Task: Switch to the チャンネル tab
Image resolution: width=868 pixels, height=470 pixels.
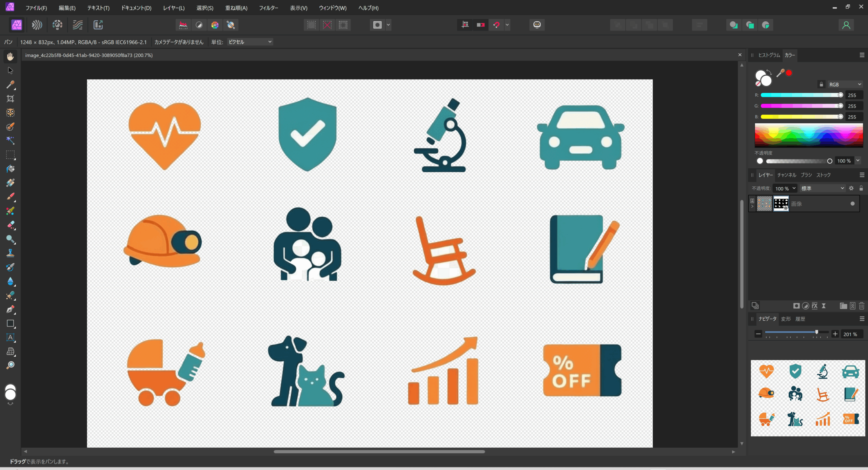Action: [786, 175]
